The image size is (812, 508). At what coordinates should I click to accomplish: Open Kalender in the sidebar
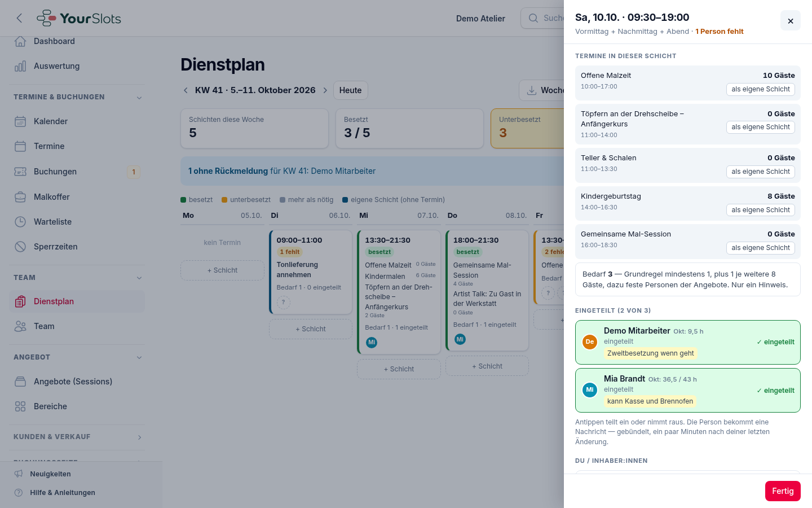point(77,121)
